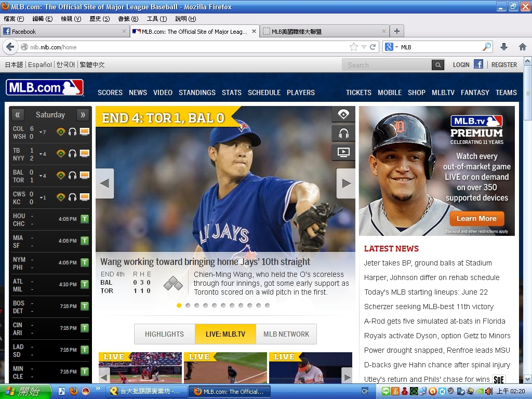Click SCORES in navigation bar
This screenshot has width=532, height=399.
click(110, 92)
